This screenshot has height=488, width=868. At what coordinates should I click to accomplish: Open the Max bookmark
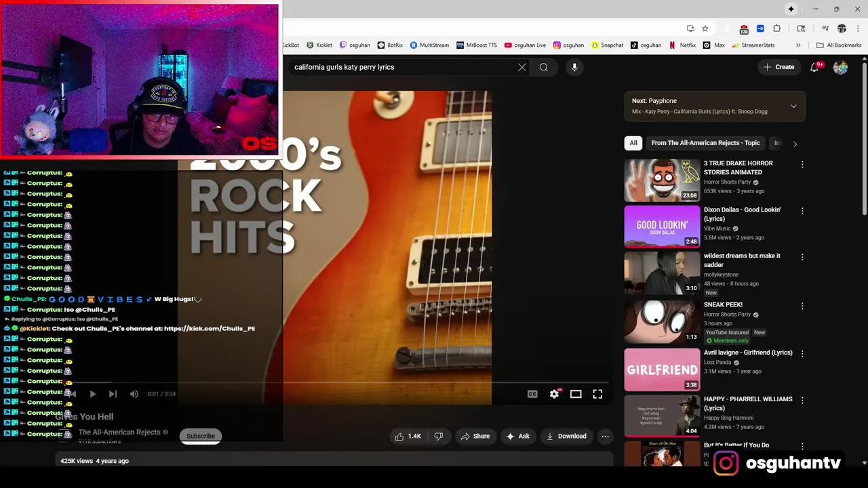coord(714,45)
